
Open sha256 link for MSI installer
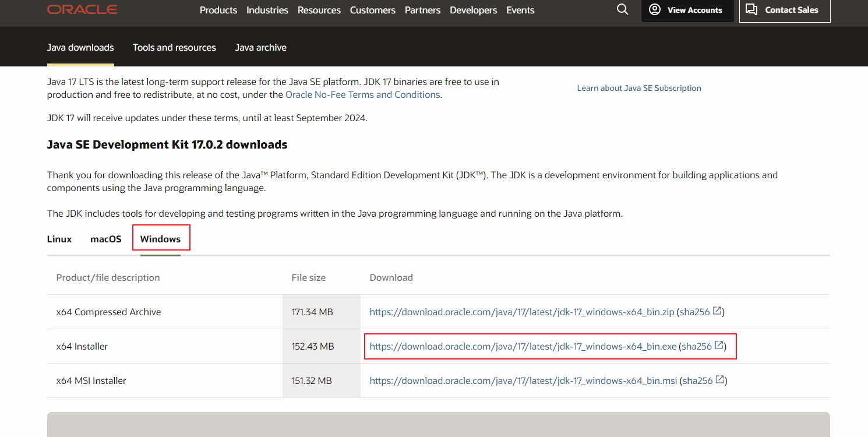coord(697,380)
